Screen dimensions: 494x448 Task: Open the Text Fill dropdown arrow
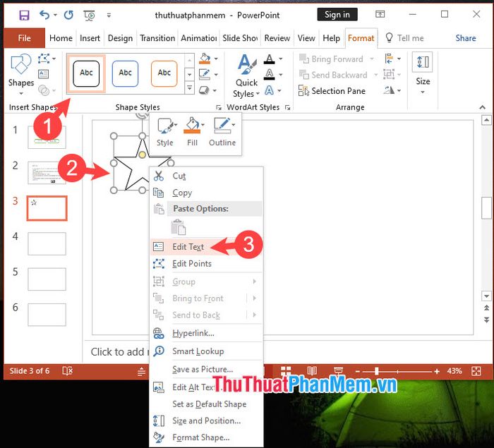(x=280, y=59)
